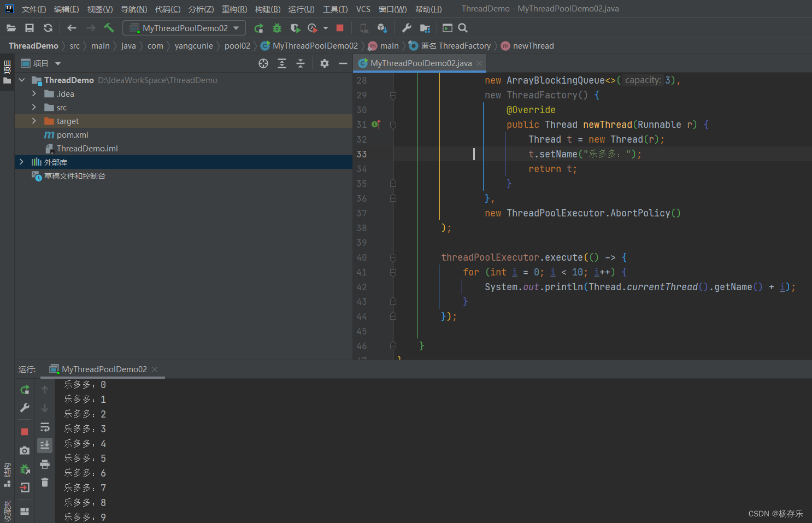Click ThreadDemo in breadcrumb path

pos(33,46)
